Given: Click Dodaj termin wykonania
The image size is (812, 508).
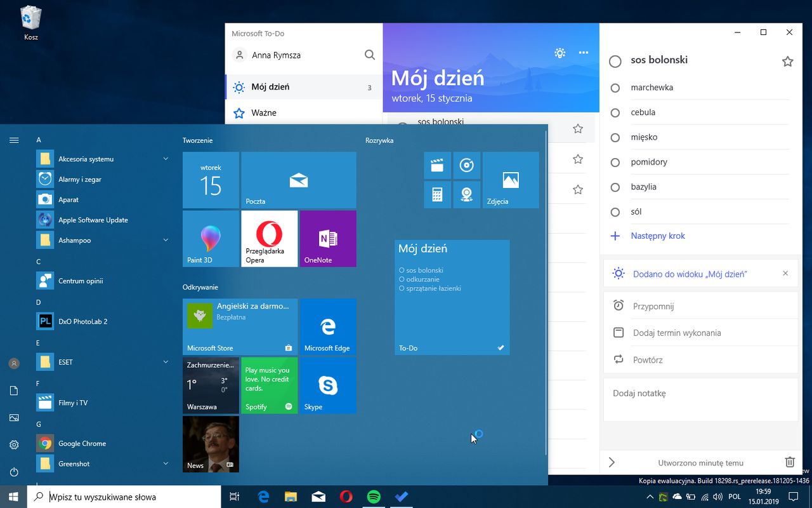Looking at the screenshot, I should point(677,333).
